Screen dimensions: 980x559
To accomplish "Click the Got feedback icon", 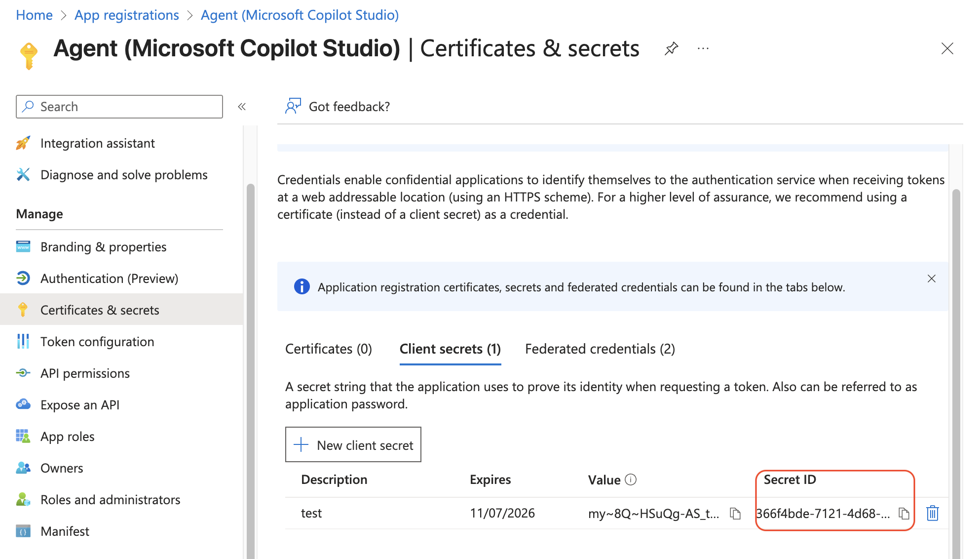I will (293, 106).
